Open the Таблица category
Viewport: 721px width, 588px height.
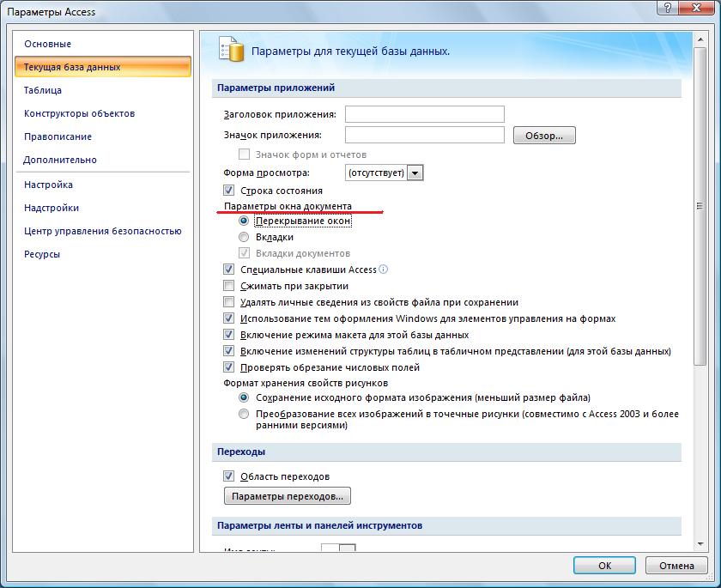click(102, 91)
